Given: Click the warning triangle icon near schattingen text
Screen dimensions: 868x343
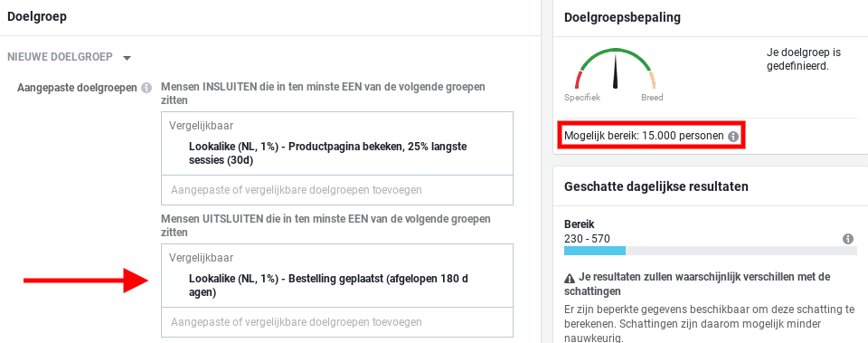Looking at the screenshot, I should (569, 277).
